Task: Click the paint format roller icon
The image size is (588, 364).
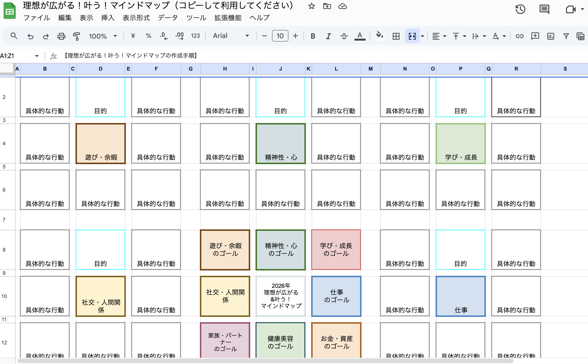Action: 76,36
